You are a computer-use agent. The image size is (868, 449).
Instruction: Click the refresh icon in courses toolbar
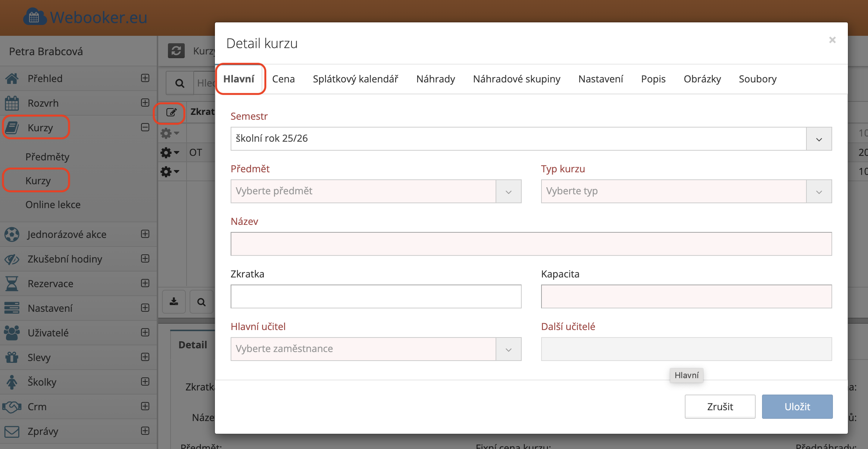[x=176, y=51]
